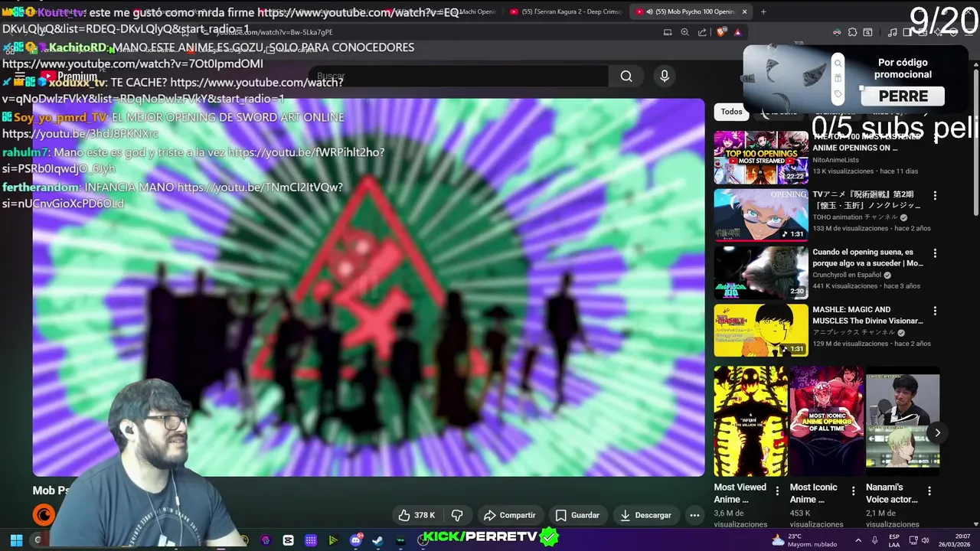
Task: Show next shorts with the right arrow
Action: point(937,432)
